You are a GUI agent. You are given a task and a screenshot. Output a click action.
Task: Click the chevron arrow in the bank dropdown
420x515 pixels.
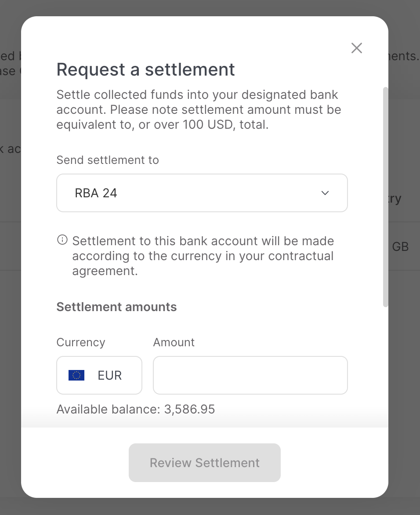325,193
